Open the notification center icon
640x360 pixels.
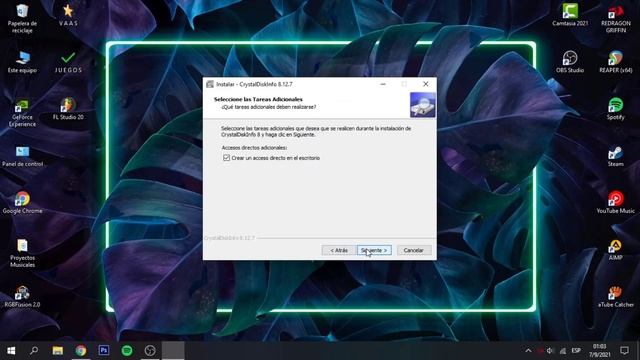pyautogui.click(x=624, y=351)
